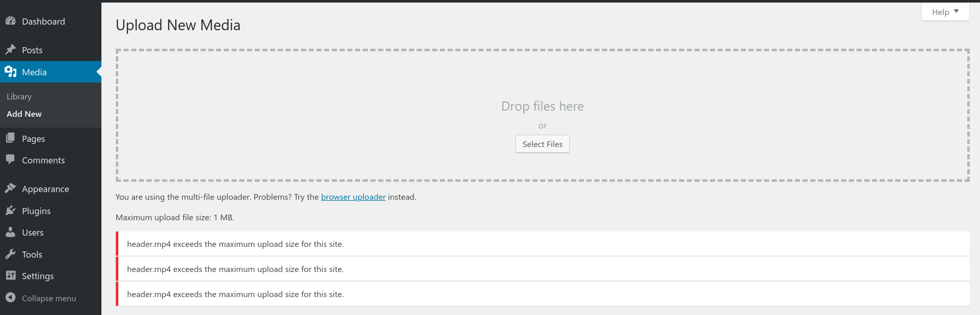Viewport: 980px width, 315px height.
Task: Click the Pages document icon
Action: [x=10, y=138]
